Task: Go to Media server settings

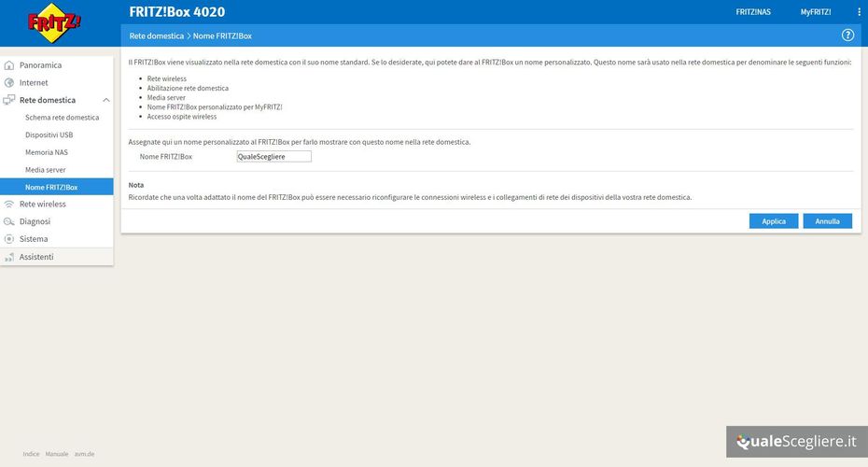Action: [x=45, y=170]
